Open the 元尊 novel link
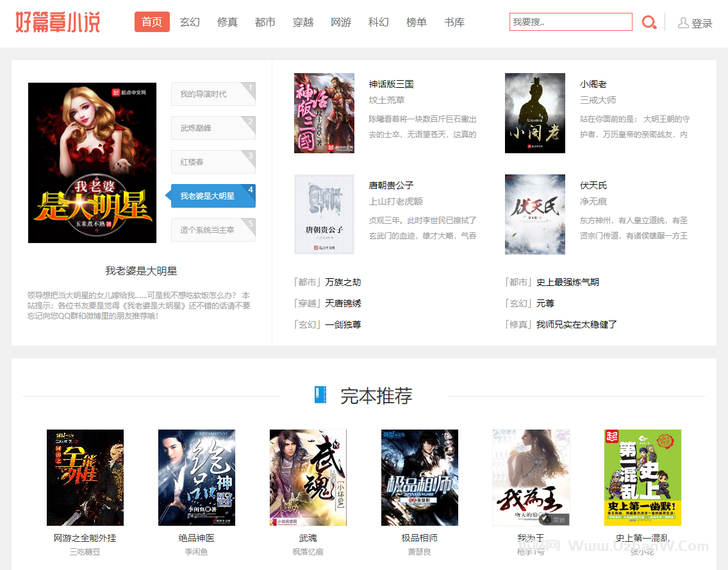 coord(545,303)
